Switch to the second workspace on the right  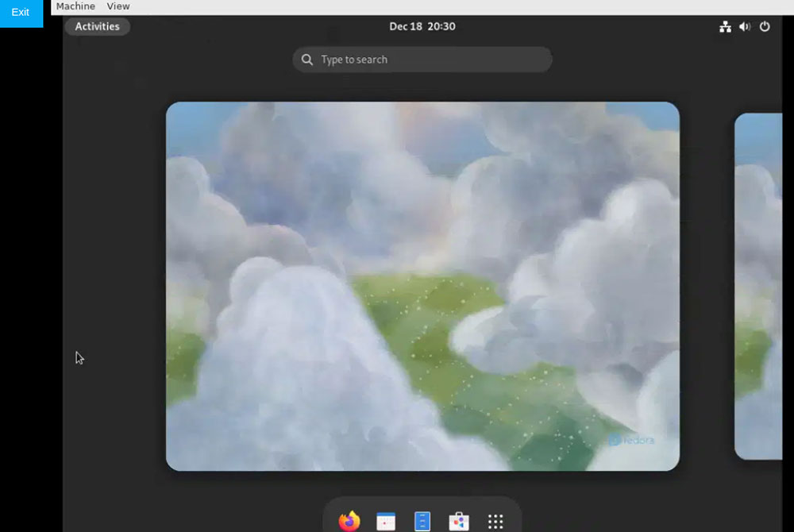click(758, 286)
